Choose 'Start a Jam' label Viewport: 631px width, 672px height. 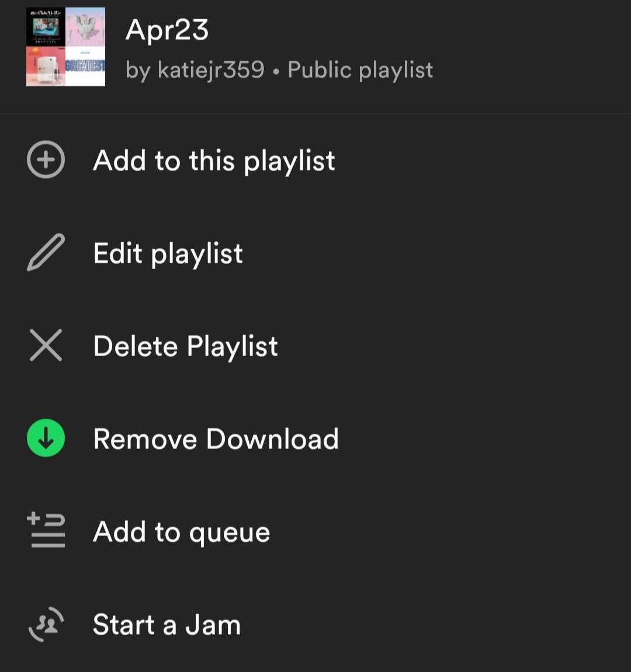pos(167,625)
